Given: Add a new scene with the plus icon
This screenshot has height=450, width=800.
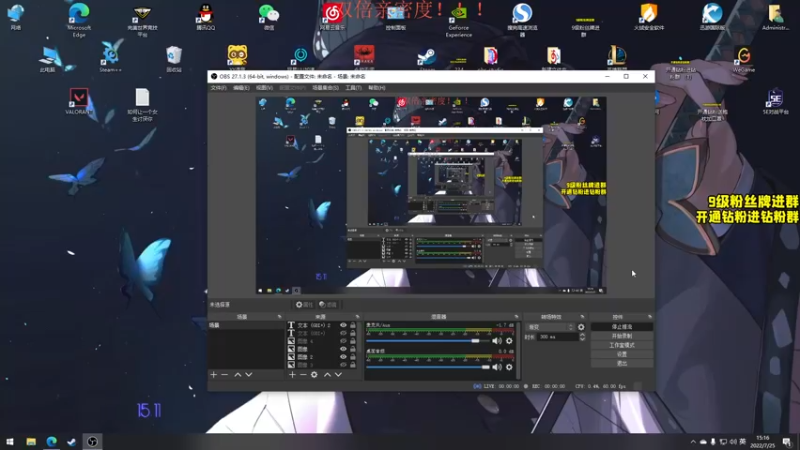Looking at the screenshot, I should pyautogui.click(x=213, y=374).
